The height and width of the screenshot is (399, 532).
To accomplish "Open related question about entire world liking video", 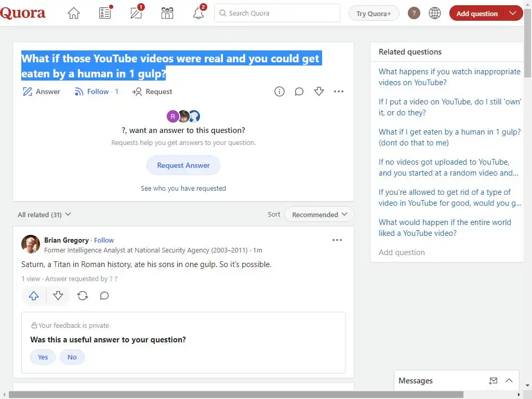I will (x=445, y=228).
